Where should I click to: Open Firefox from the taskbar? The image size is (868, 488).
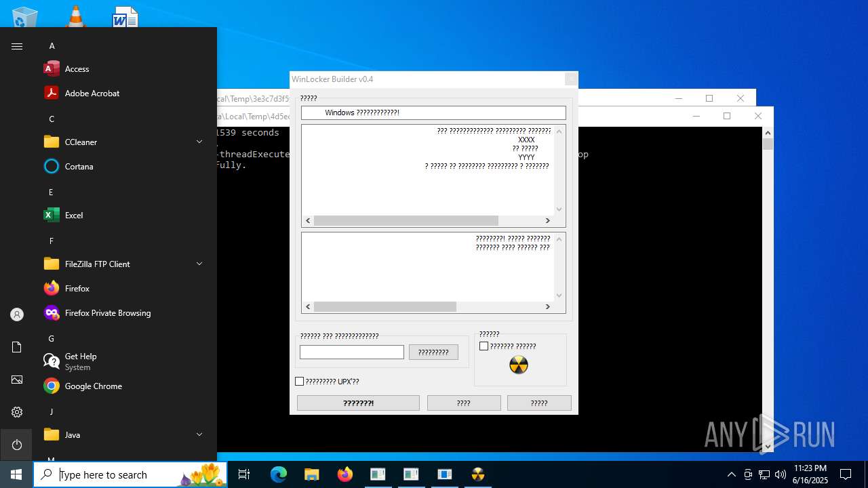point(344,474)
